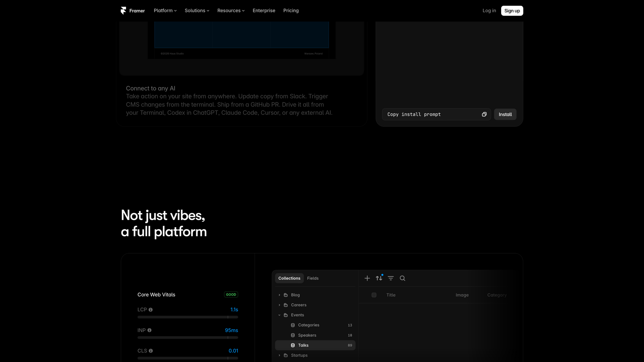
Task: Expand the Solutions menu
Action: 197,11
